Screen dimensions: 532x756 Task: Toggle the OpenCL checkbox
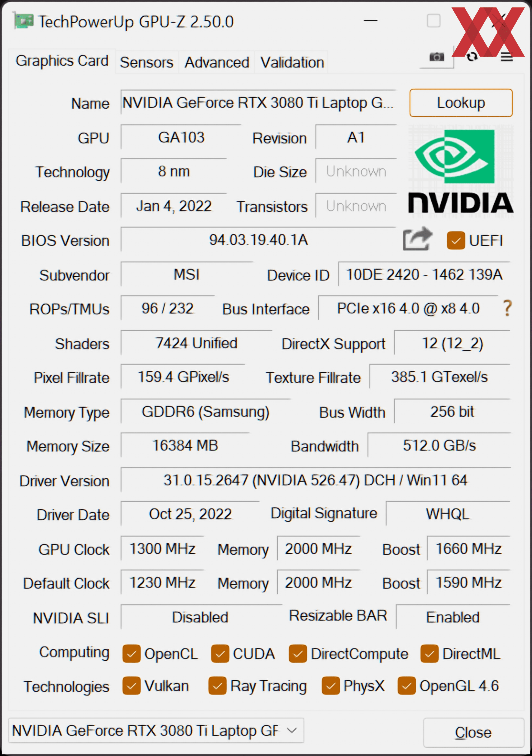pyautogui.click(x=131, y=653)
